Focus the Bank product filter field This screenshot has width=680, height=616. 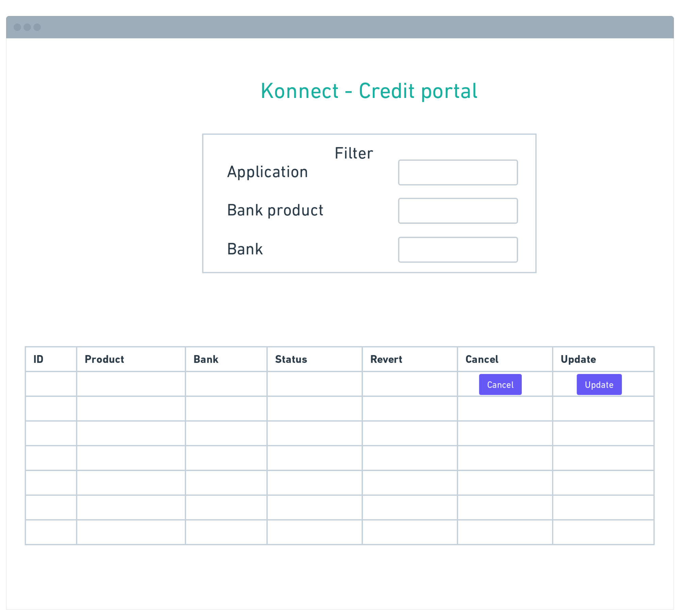[x=458, y=211]
